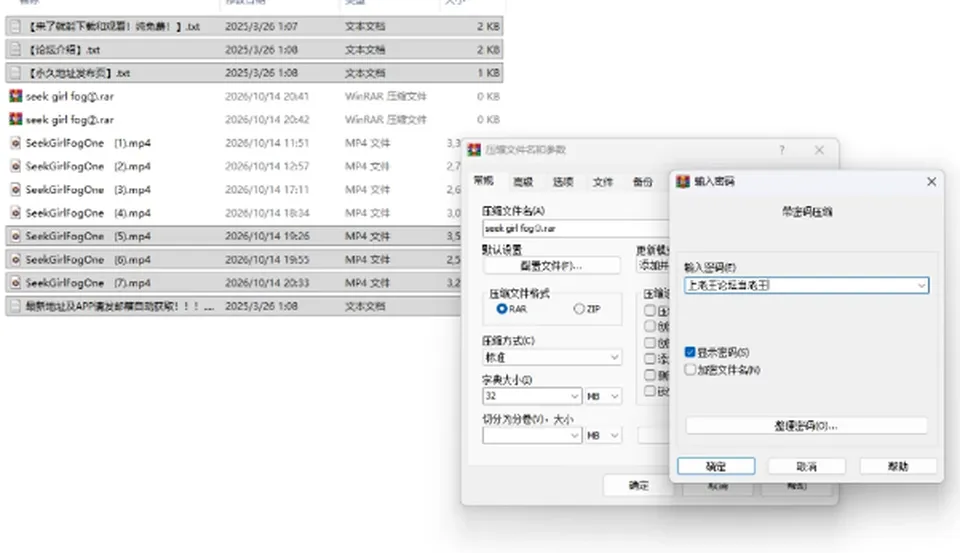Click the 【论坛介绍】.txt document icon

coord(16,50)
